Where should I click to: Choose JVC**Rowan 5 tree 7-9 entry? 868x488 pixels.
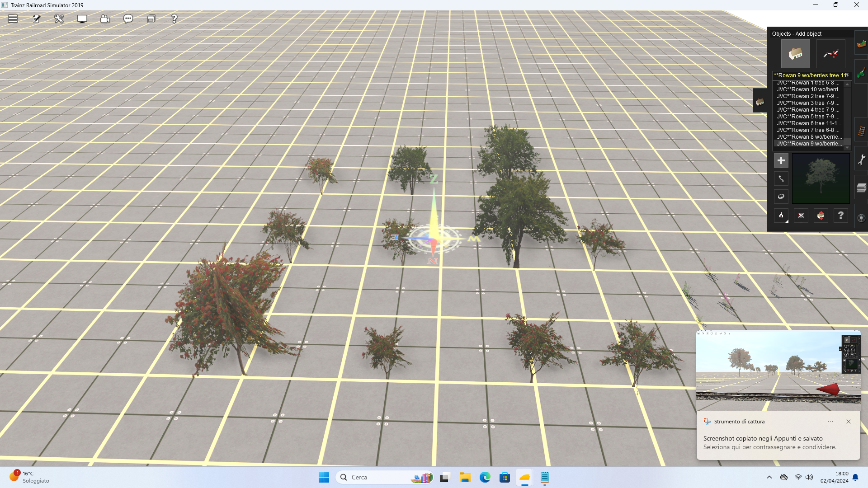click(808, 117)
